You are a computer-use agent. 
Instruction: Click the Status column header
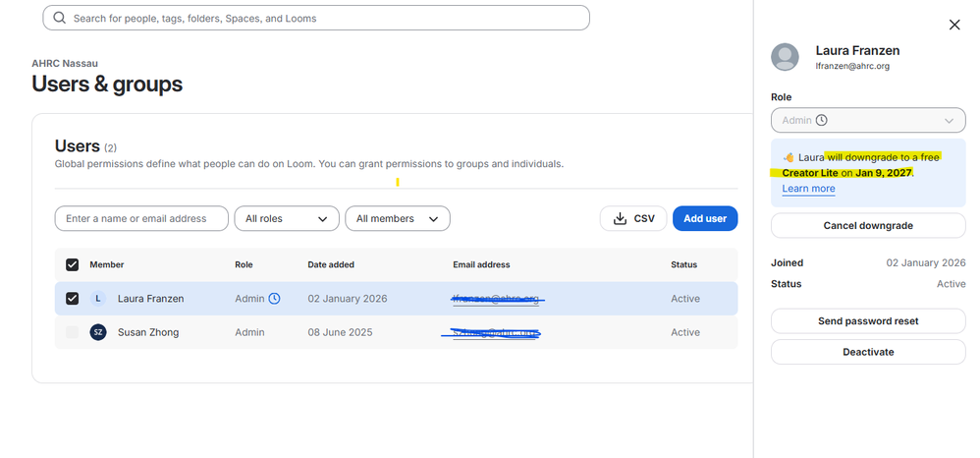click(x=683, y=264)
